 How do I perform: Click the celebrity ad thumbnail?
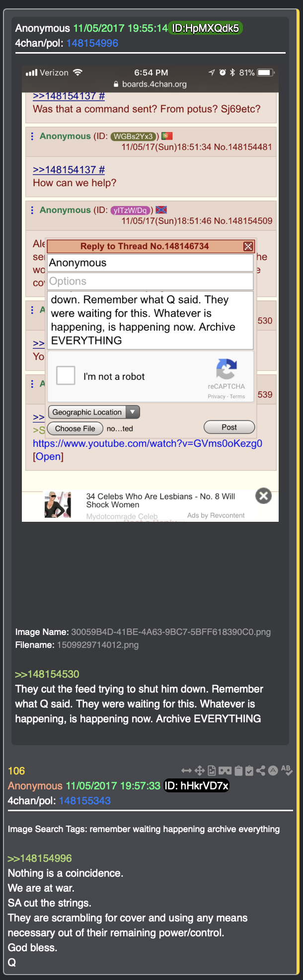[x=58, y=504]
